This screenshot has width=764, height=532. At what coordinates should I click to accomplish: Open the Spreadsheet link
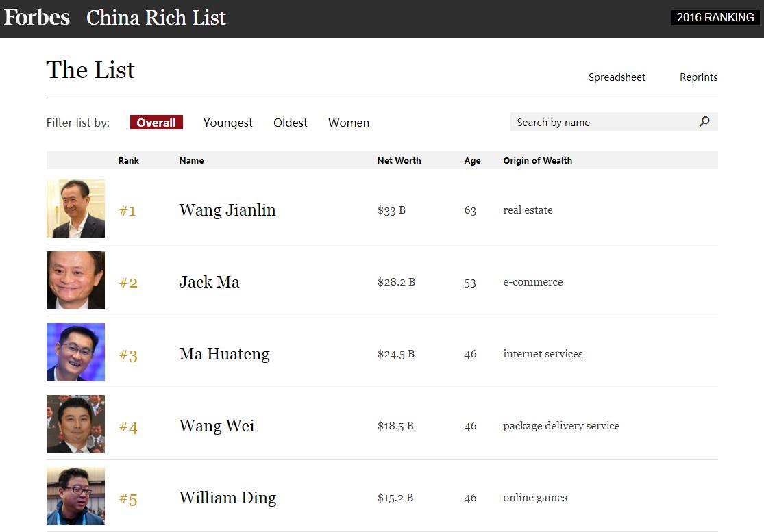(x=617, y=77)
